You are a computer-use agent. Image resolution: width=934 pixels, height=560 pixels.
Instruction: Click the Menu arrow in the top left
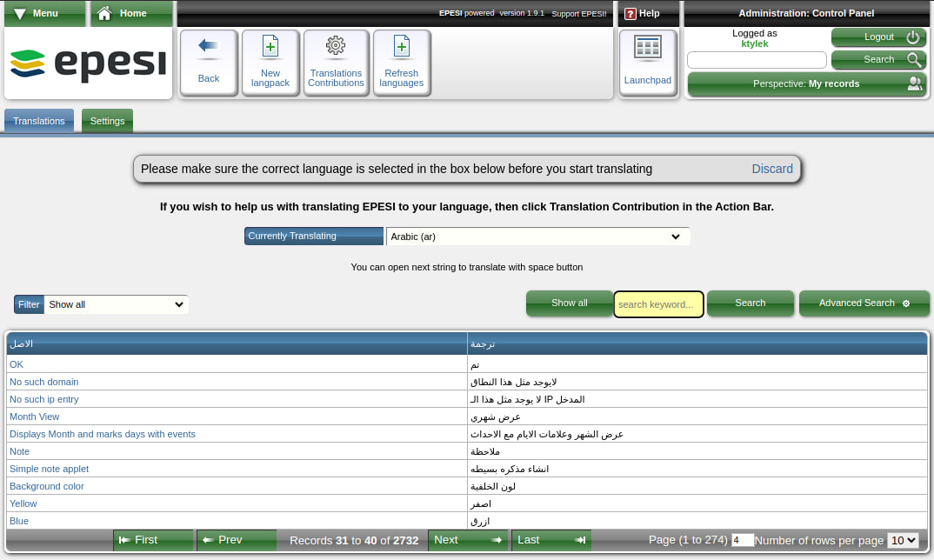click(x=20, y=13)
